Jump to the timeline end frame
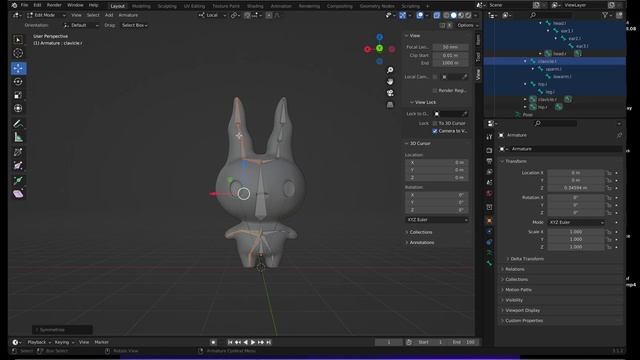 [x=269, y=342]
